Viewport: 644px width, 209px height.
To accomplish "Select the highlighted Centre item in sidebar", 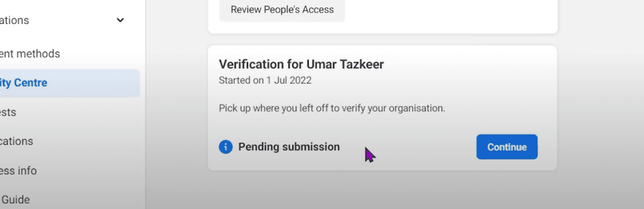I will [x=69, y=82].
